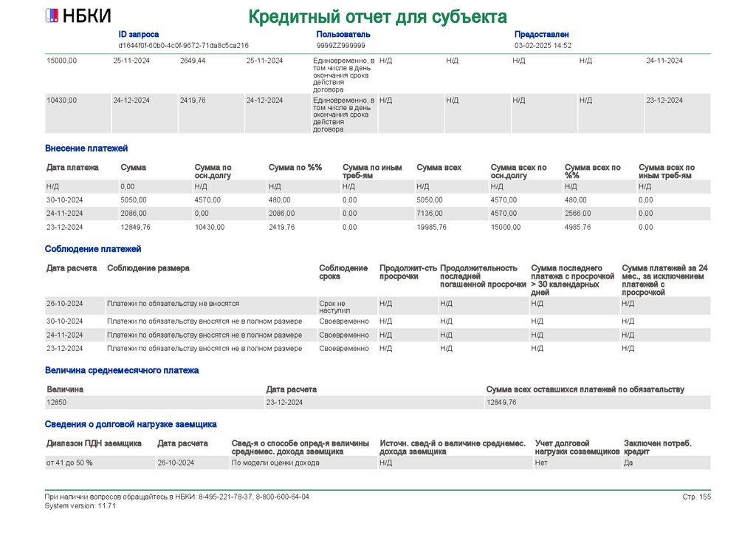Click 'Сумма всех оставшихся платежей по обязательству' header
The width and height of the screenshot is (756, 535).
(585, 389)
